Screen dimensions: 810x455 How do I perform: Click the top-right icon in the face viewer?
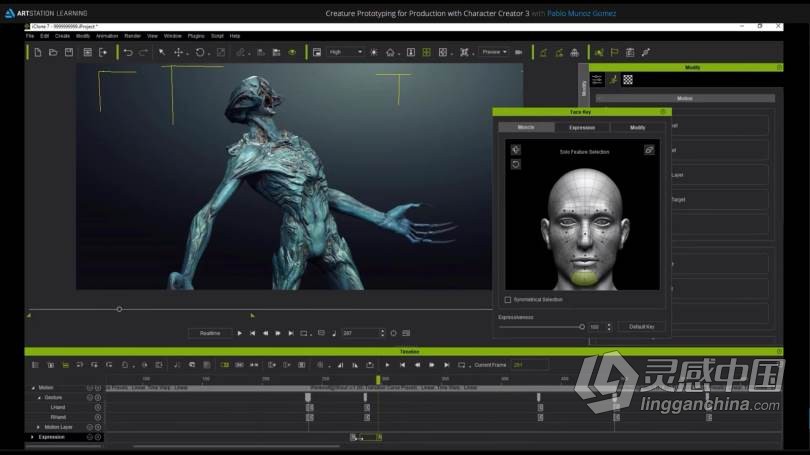click(x=649, y=150)
